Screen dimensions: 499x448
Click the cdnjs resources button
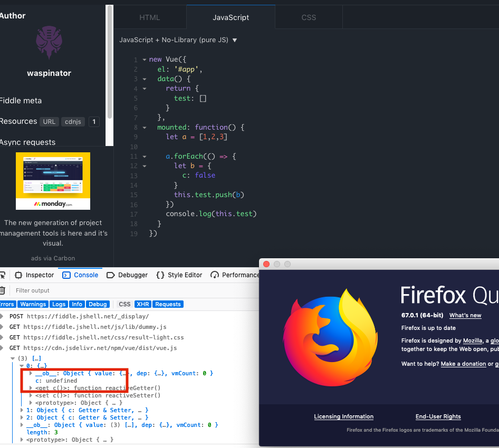click(x=73, y=122)
